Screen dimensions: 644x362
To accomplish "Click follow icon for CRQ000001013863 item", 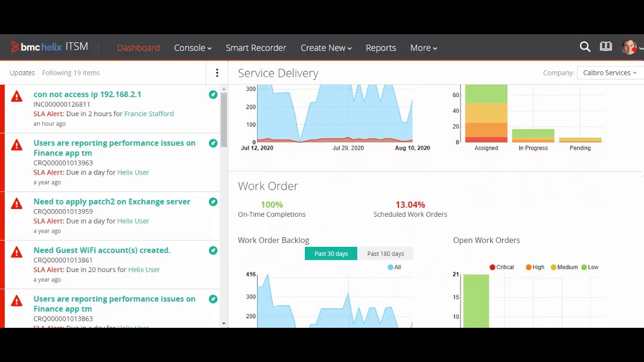I will [x=213, y=299].
